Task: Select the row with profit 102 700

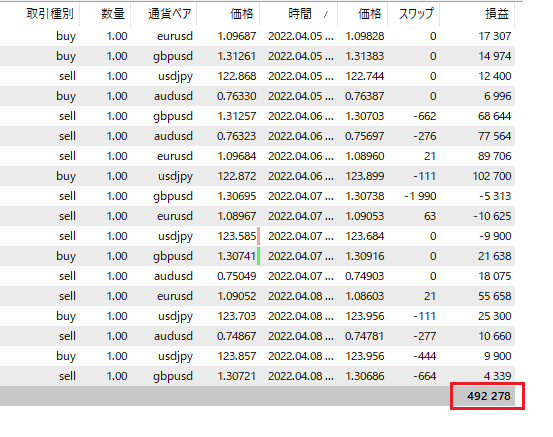Action: pos(257,176)
